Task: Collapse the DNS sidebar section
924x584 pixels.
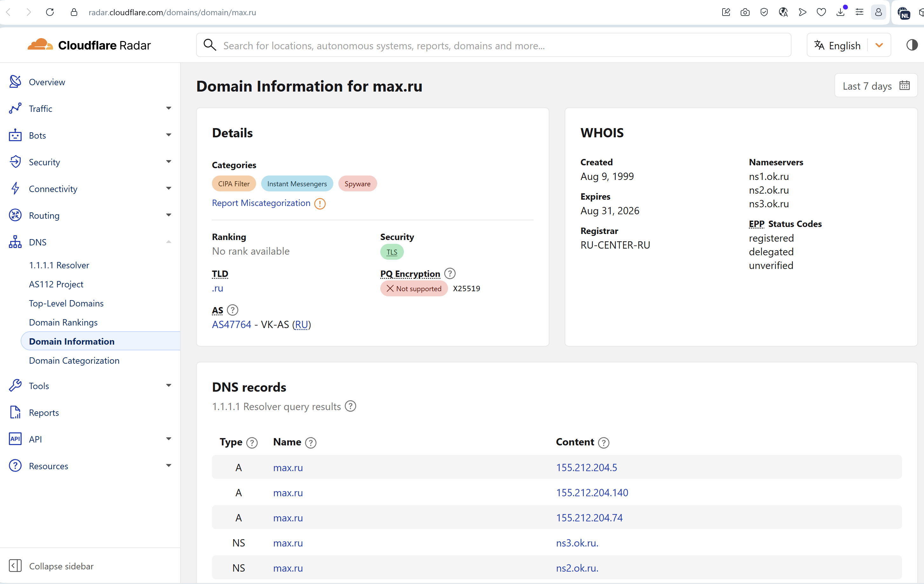Action: 168,242
